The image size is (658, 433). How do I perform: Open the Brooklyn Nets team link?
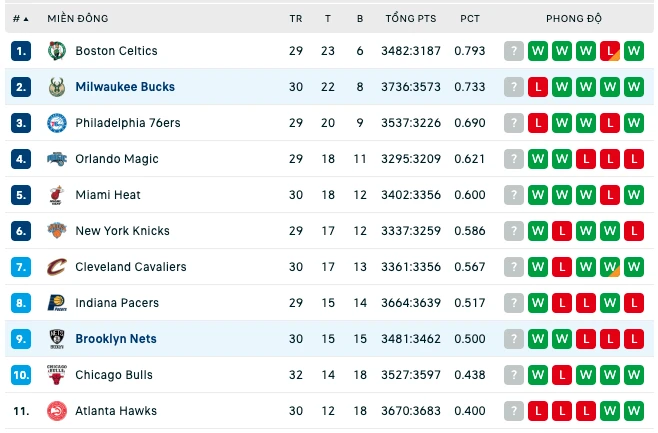click(x=116, y=339)
